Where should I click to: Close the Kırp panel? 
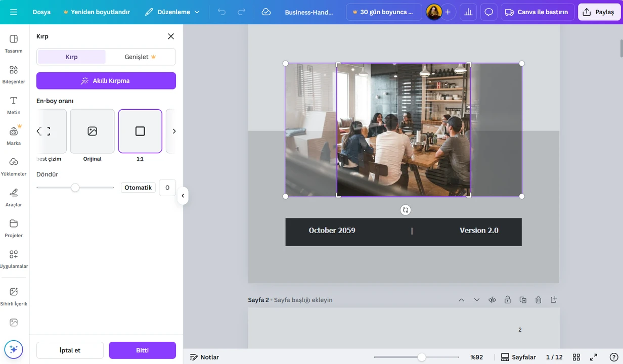(x=171, y=36)
